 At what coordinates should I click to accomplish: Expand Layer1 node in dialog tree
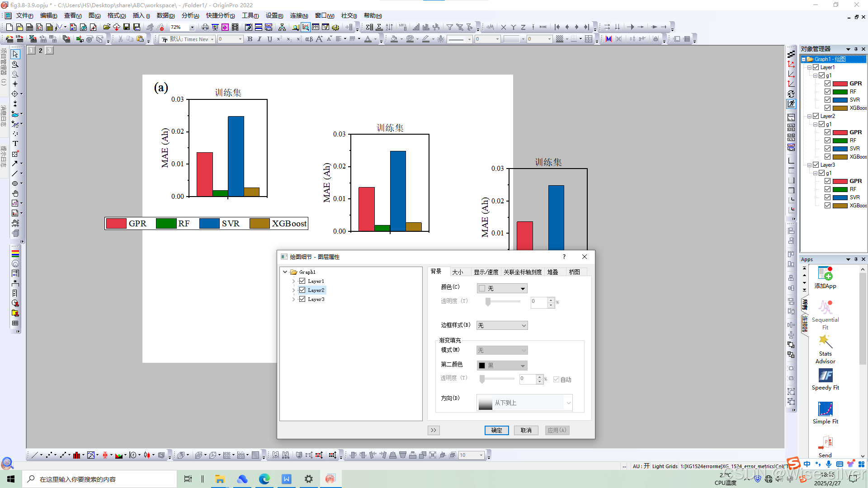293,281
